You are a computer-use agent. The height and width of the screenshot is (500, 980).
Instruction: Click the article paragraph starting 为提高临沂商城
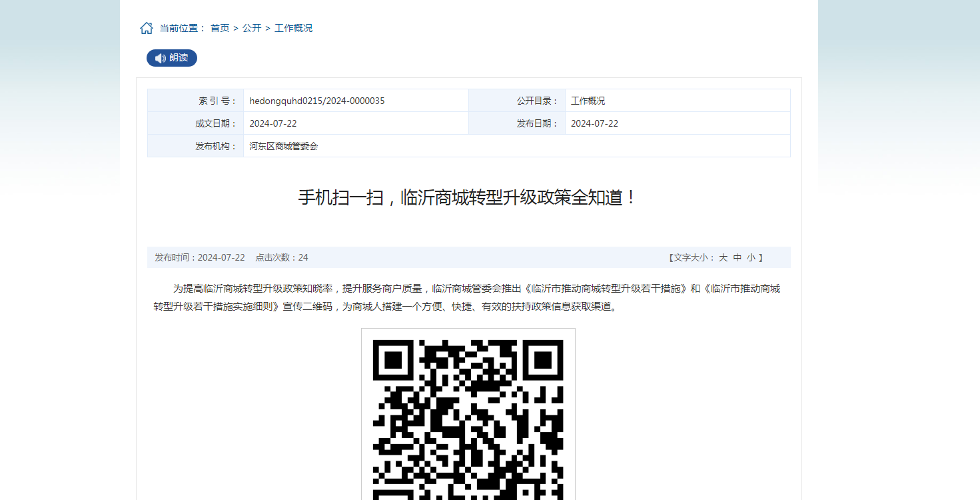click(466, 297)
